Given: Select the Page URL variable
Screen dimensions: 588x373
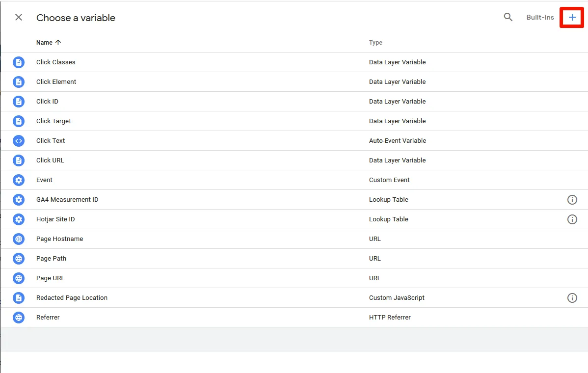Looking at the screenshot, I should pos(50,278).
